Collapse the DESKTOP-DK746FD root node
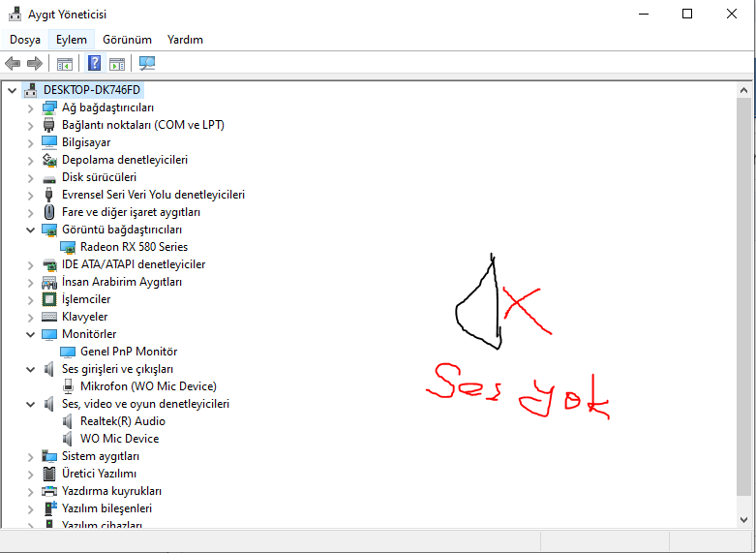 (x=12, y=90)
